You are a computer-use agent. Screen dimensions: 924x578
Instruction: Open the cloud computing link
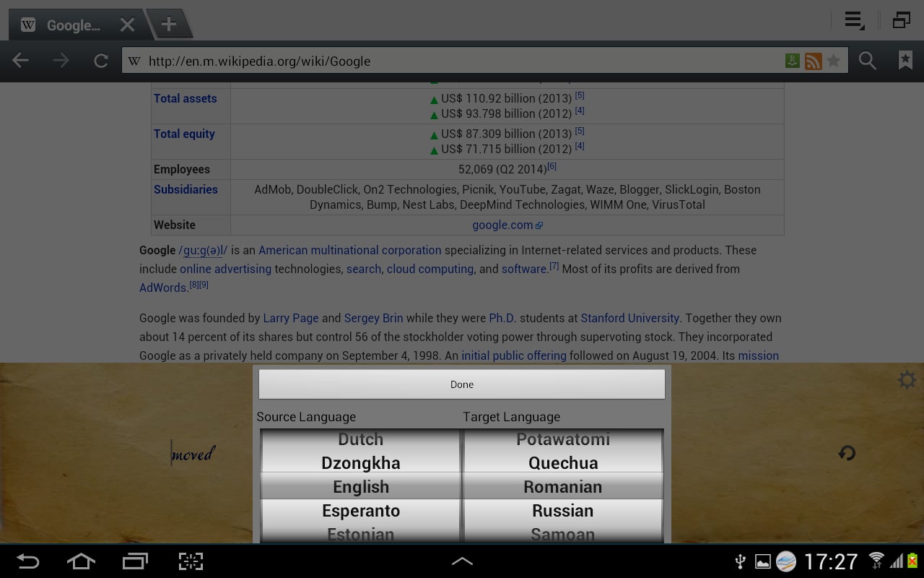pos(430,269)
